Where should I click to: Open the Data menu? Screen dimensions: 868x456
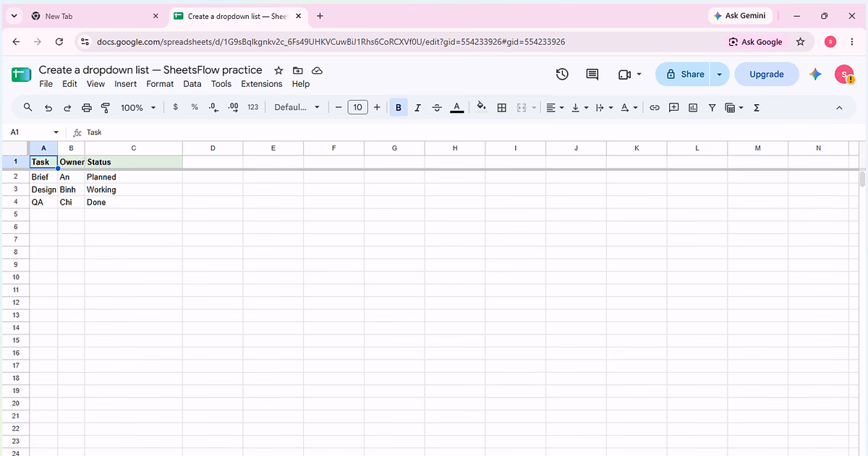point(192,84)
